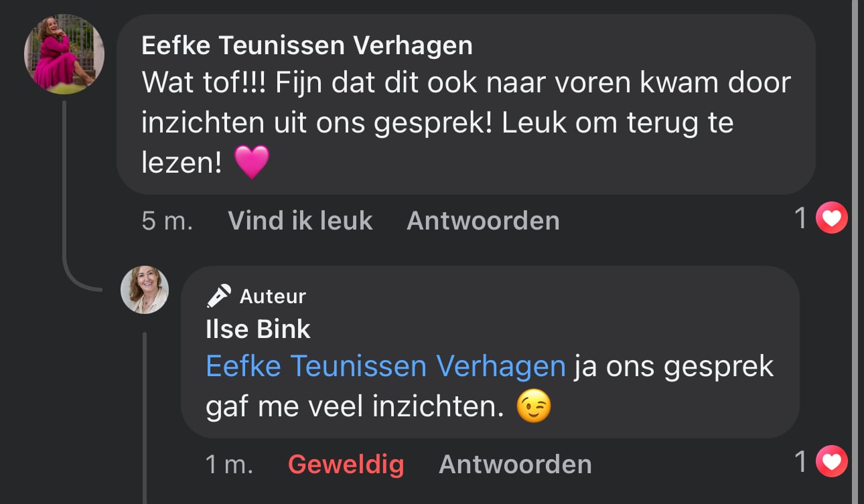Like Eefke's comment with Vind ik leuk

[x=300, y=220]
